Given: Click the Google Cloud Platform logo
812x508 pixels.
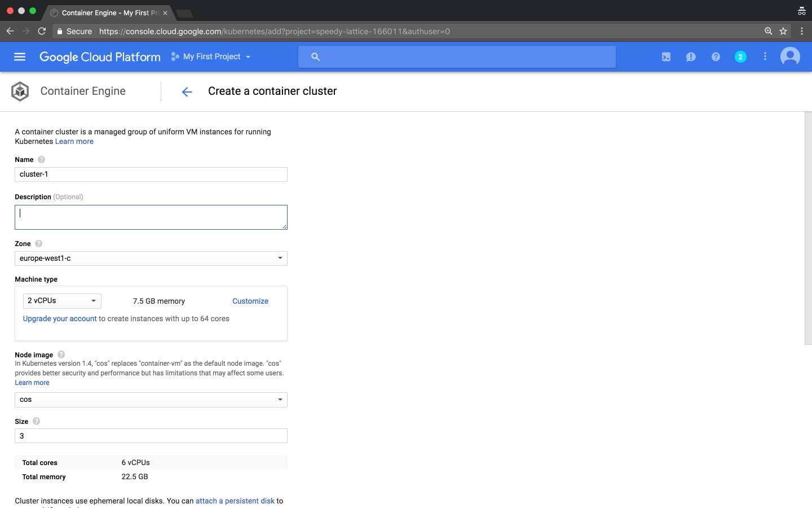Looking at the screenshot, I should [100, 56].
